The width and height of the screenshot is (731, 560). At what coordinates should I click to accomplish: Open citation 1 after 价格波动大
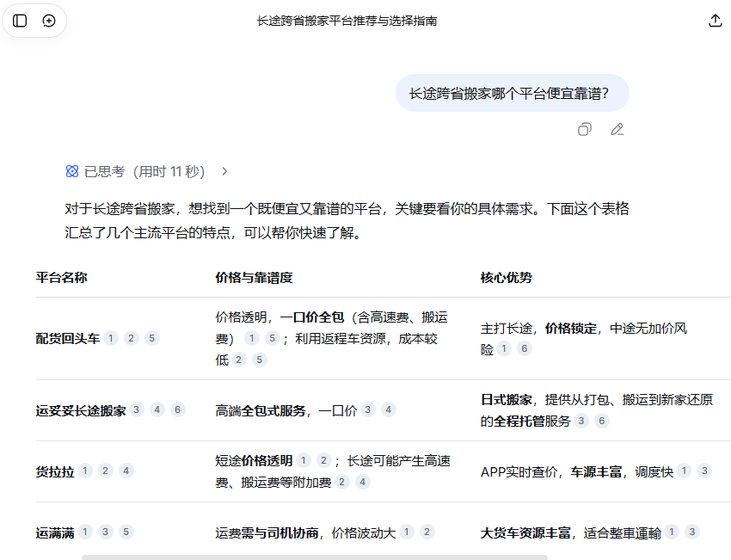pyautogui.click(x=407, y=532)
